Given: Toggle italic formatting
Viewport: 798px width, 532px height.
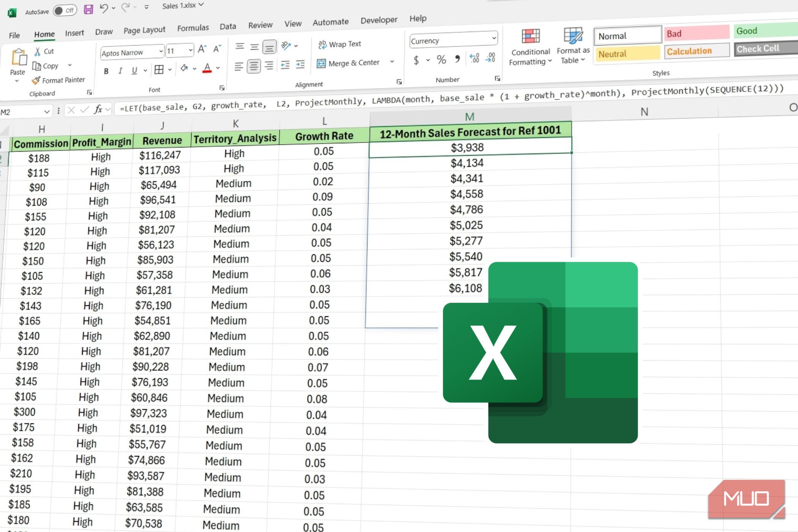Looking at the screenshot, I should click(x=120, y=71).
